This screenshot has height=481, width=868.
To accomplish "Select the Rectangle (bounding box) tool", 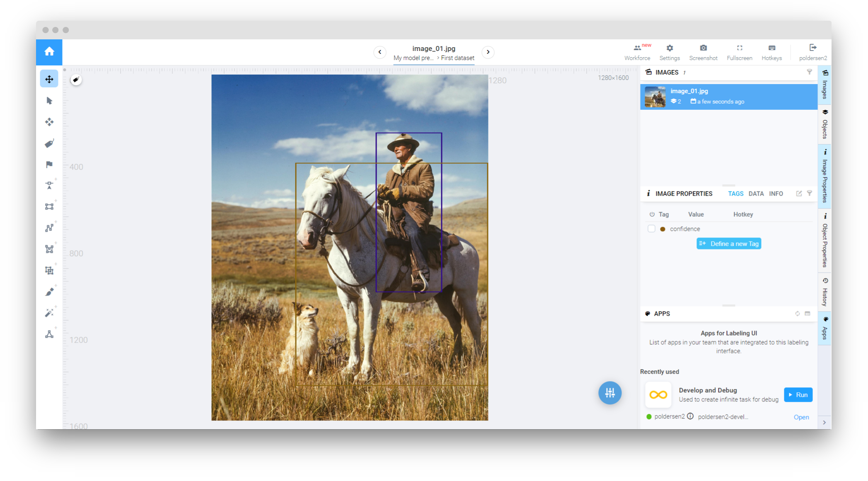I will point(49,207).
